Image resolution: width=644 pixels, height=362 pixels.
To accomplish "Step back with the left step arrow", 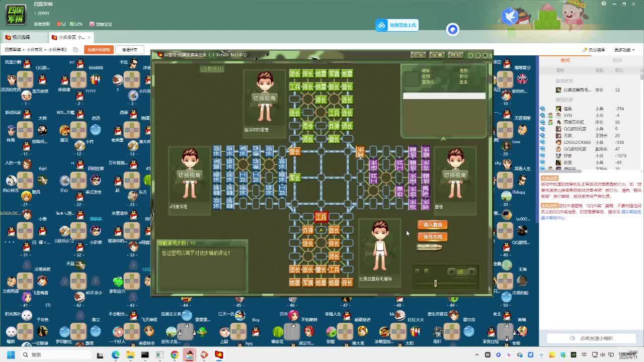I will tap(451, 271).
